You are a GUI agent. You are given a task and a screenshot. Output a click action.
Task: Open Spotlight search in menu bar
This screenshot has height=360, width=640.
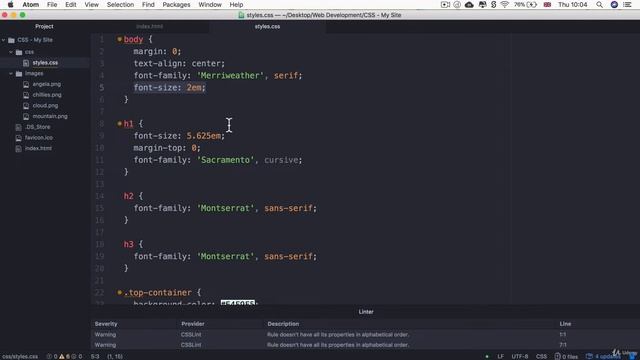[599, 4]
